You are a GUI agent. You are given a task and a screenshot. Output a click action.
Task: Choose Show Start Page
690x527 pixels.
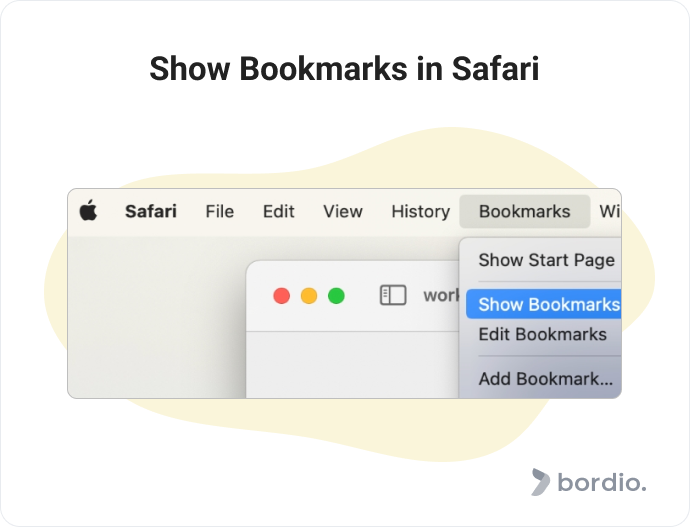[x=547, y=260]
